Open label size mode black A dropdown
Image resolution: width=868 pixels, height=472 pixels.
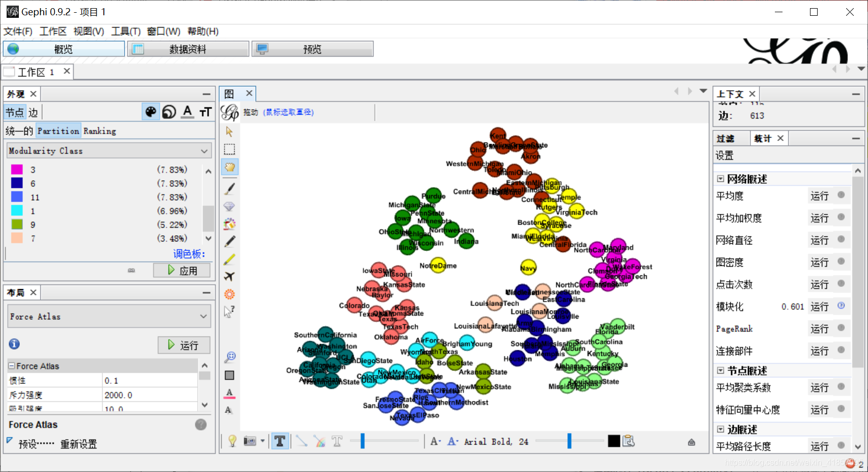(436, 441)
